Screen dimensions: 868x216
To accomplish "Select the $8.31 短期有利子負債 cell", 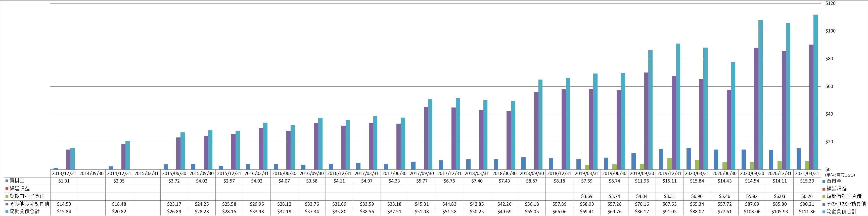I will click(669, 196).
